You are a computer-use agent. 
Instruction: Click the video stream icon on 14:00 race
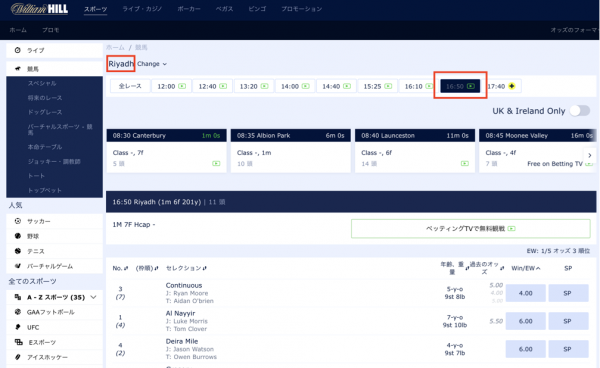305,86
